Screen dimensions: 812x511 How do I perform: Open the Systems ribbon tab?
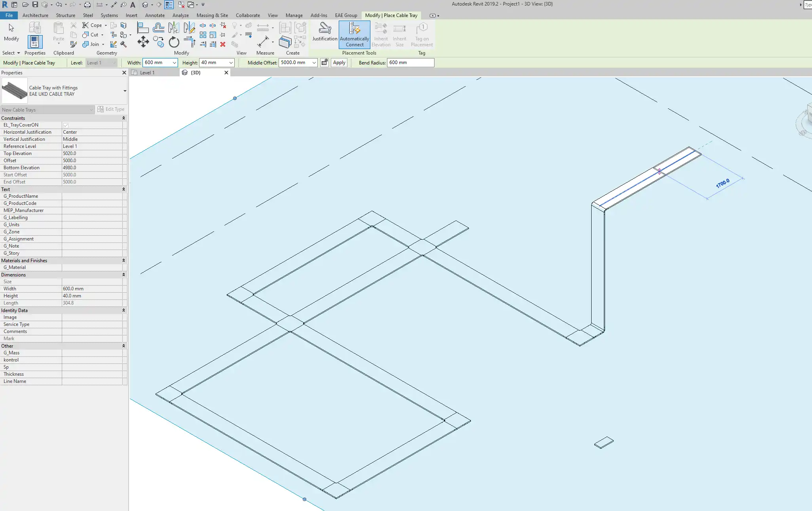coord(109,15)
